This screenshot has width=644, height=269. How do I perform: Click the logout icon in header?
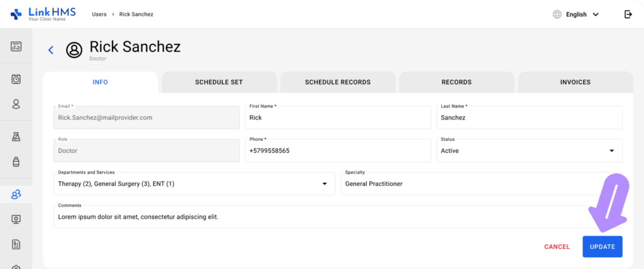628,14
